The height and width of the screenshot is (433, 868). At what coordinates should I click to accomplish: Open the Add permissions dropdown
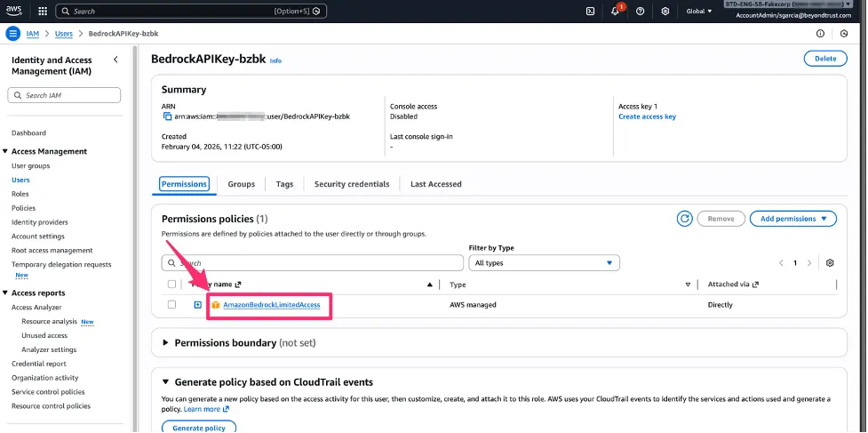[792, 219]
